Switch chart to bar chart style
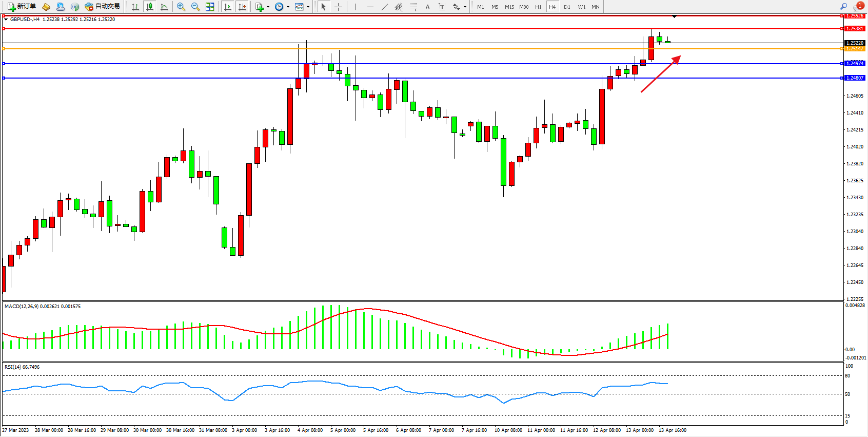The image size is (868, 437). click(135, 7)
